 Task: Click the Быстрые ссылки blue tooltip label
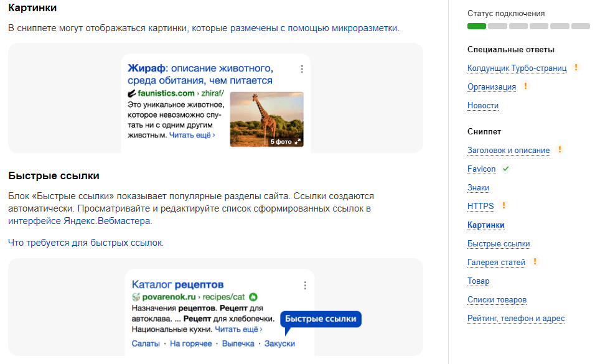pyautogui.click(x=321, y=319)
